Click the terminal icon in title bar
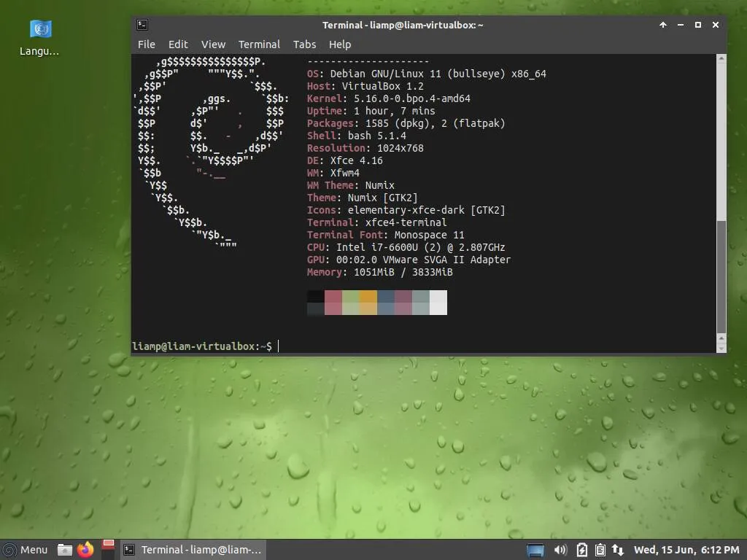 tap(142, 25)
